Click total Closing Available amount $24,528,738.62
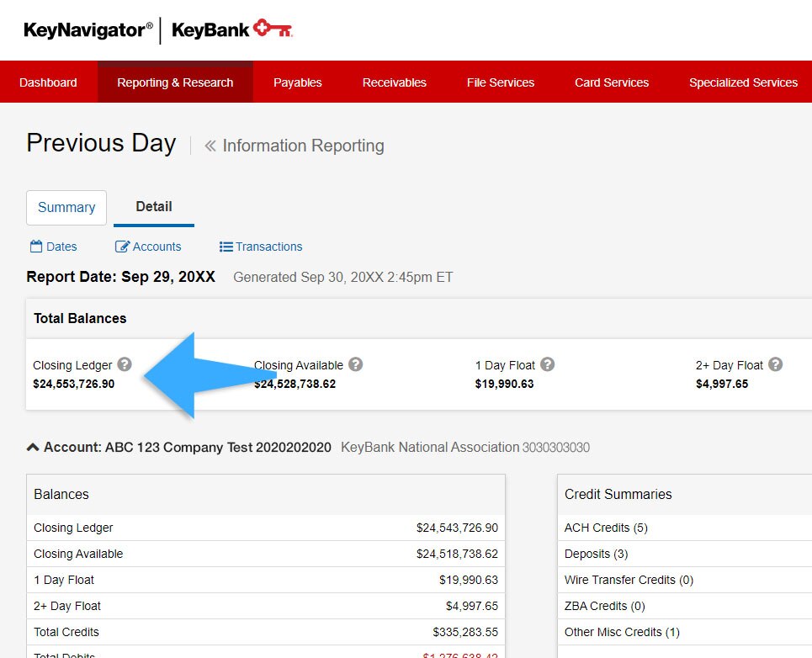Viewport: 812px width, 658px height. 295,384
